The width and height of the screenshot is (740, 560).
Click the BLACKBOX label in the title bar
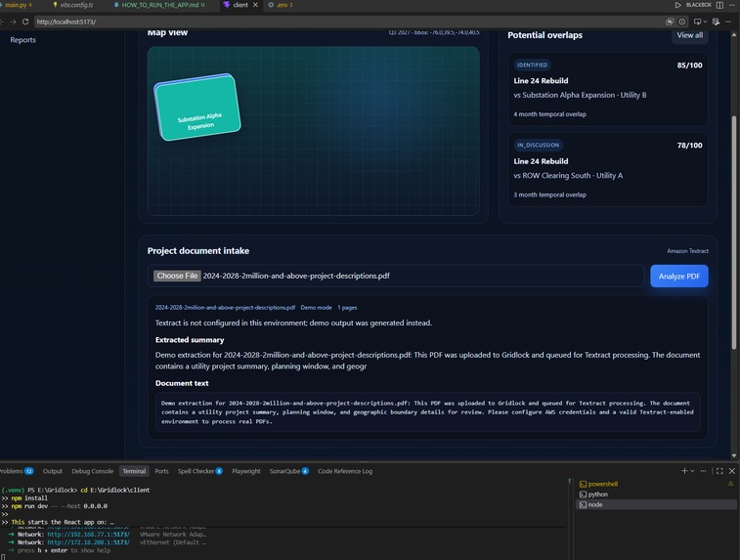(x=699, y=5)
